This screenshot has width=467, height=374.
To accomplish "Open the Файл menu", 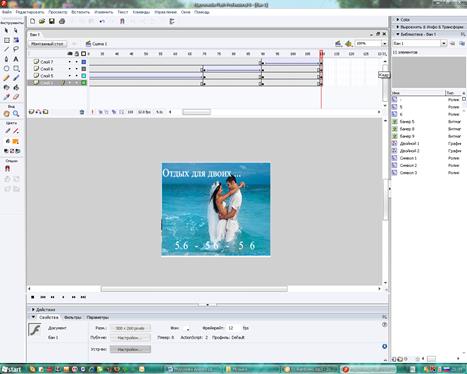I will pyautogui.click(x=7, y=12).
